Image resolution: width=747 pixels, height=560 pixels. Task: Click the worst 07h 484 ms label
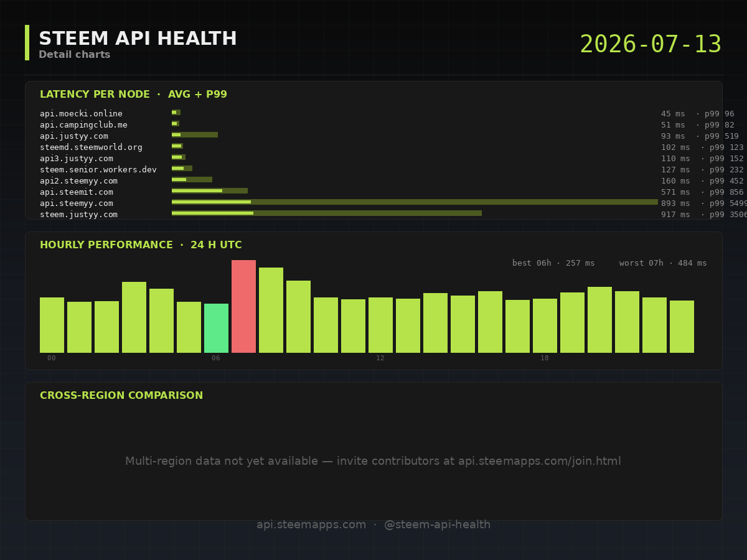pyautogui.click(x=663, y=263)
